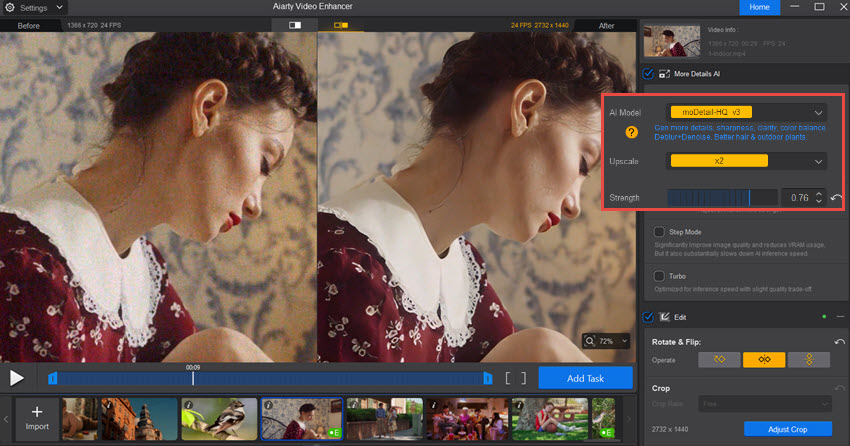The image size is (850, 446).
Task: Click info icon on building thumbnail
Action: pos(108,405)
